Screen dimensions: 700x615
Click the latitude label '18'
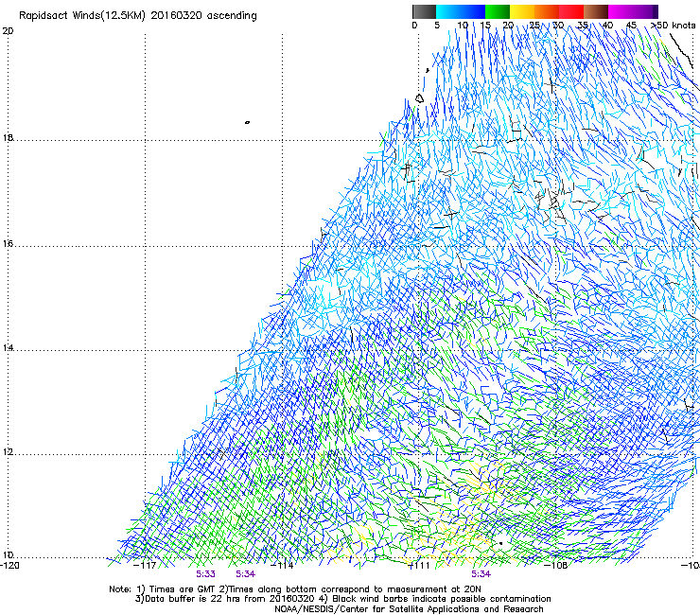[8, 137]
